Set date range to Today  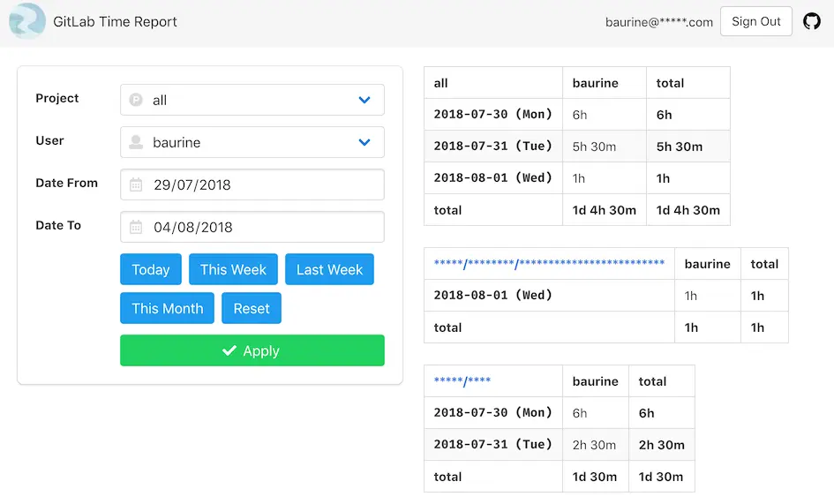click(x=151, y=269)
